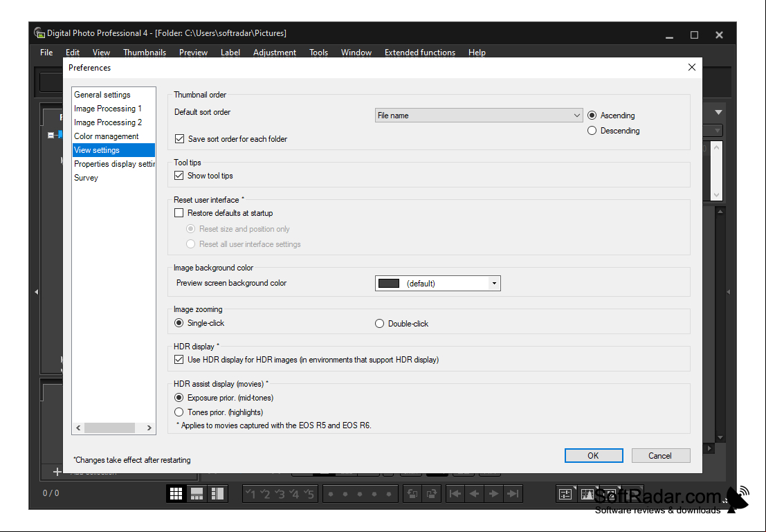Collapse the right panel arrow

729,292
